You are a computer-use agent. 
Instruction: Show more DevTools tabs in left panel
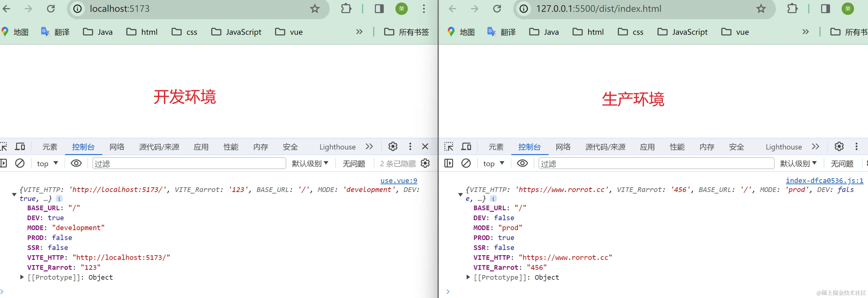click(369, 146)
